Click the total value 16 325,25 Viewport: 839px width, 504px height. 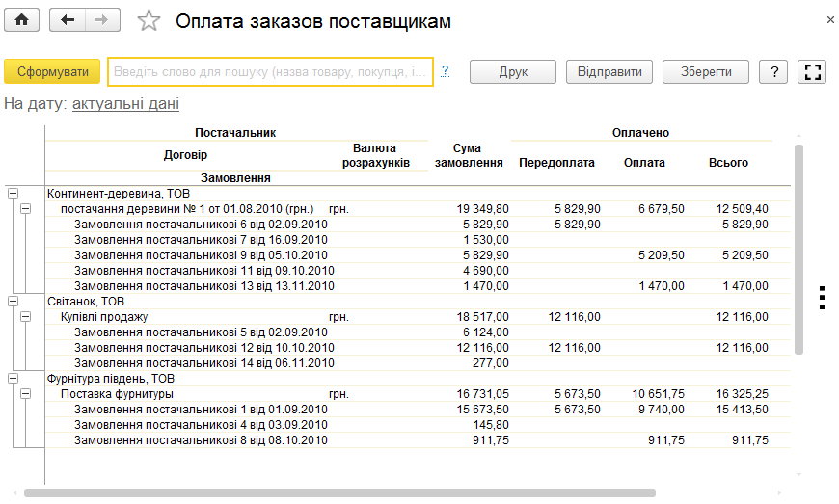[743, 394]
